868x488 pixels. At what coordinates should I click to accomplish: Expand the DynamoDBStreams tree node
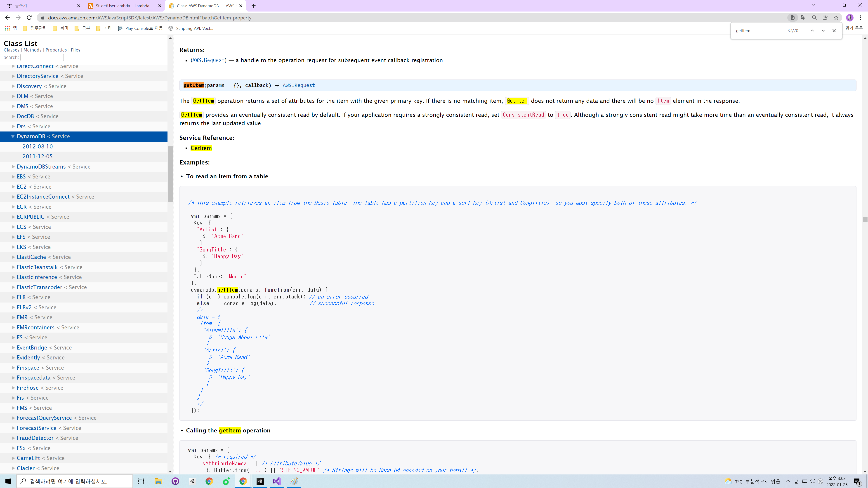click(x=13, y=166)
